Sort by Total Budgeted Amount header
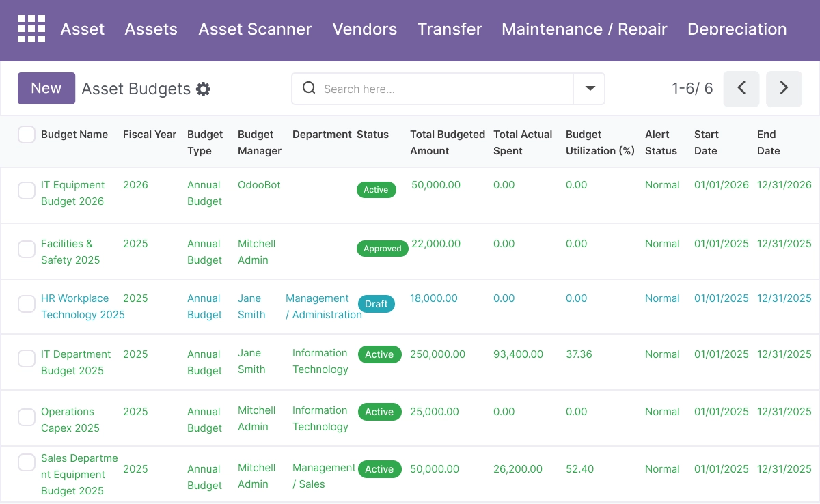820x504 pixels. click(x=448, y=143)
